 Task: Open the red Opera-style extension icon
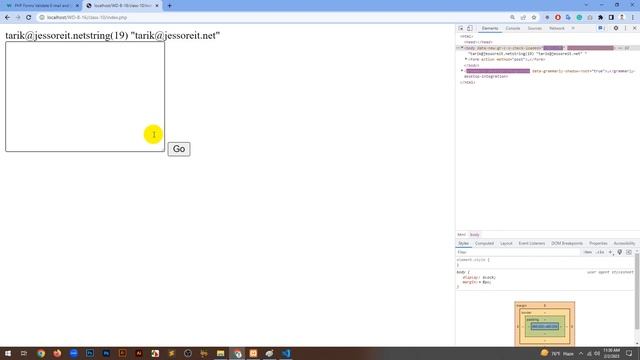[558, 18]
